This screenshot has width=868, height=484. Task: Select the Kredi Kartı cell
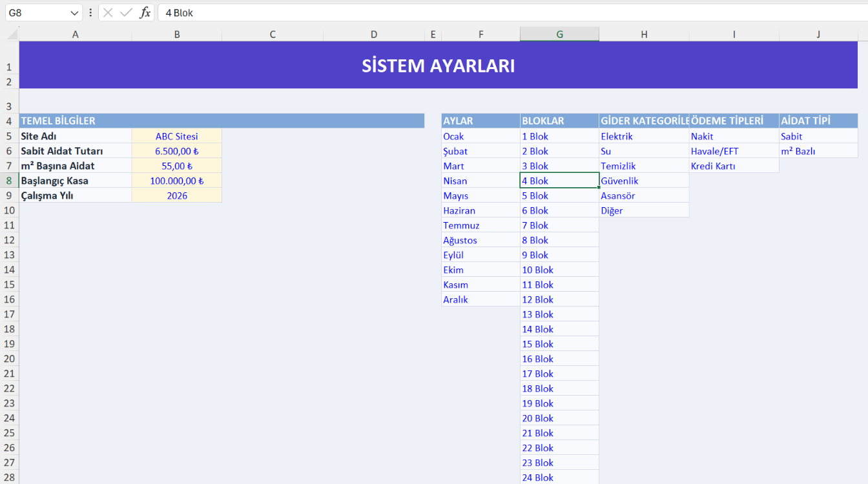pyautogui.click(x=734, y=166)
